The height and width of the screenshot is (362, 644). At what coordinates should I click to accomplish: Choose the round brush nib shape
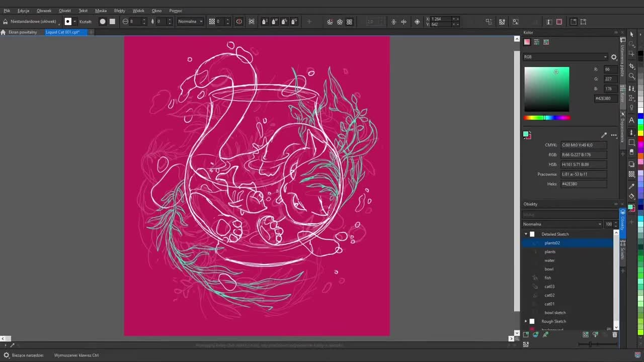coord(103,22)
